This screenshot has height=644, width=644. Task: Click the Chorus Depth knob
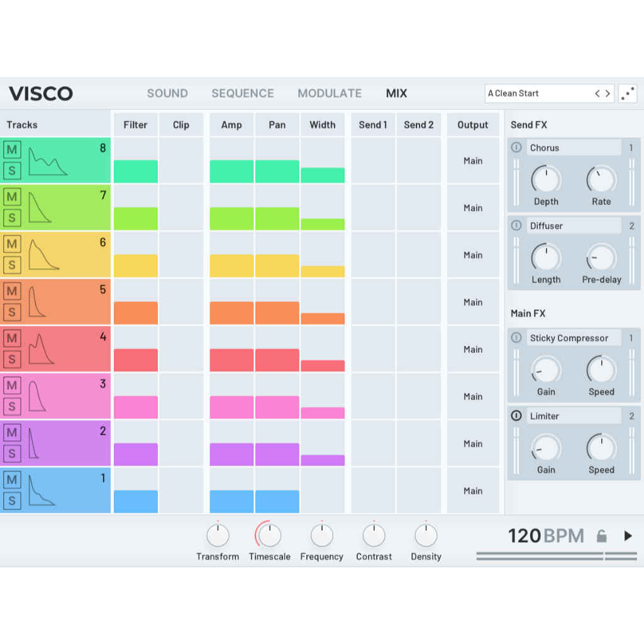tap(546, 180)
